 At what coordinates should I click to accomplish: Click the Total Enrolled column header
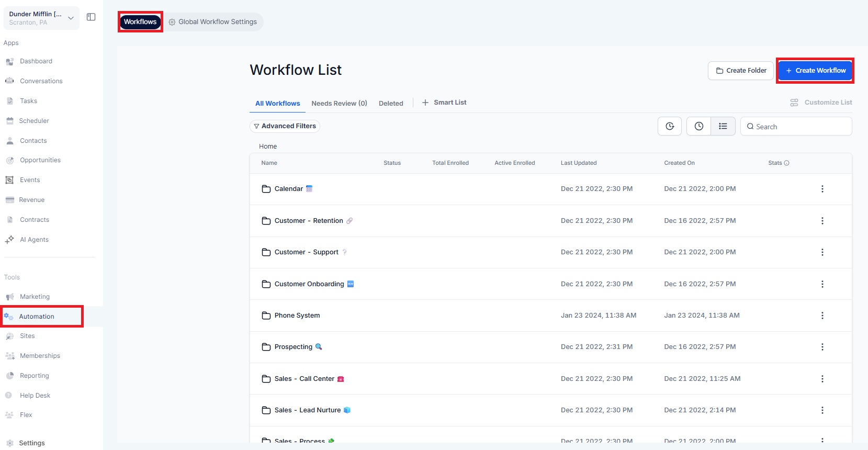(450, 163)
